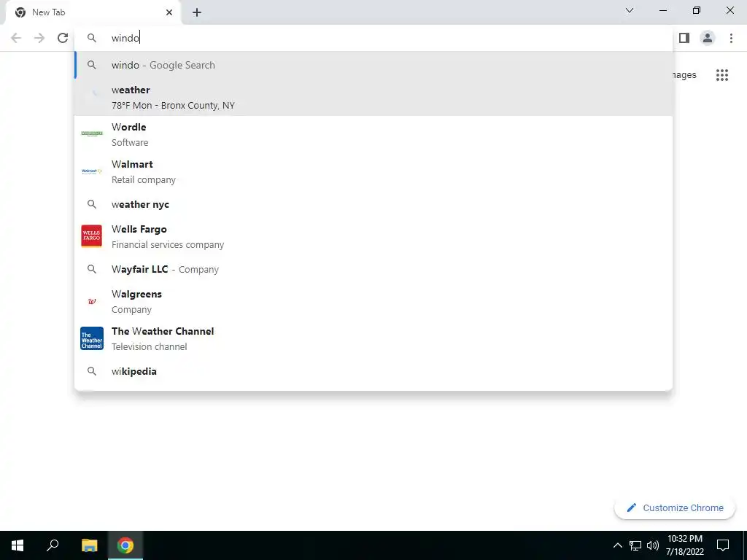
Task: Open the Chrome three-dot menu
Action: click(x=731, y=38)
